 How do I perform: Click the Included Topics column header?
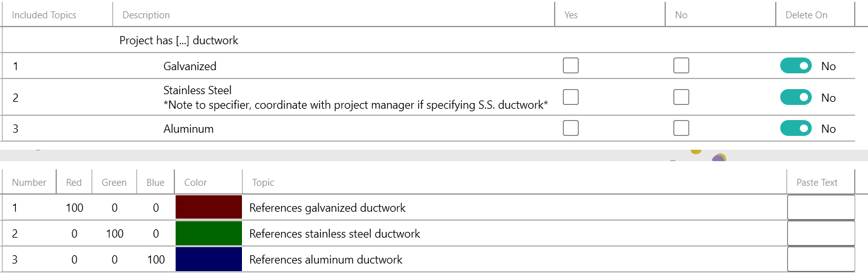click(x=44, y=15)
